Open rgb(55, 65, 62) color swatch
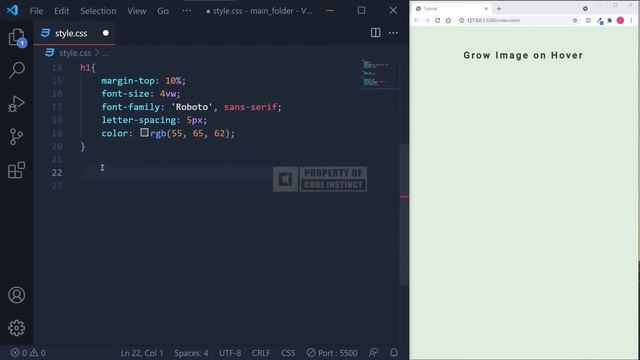Screen dimensions: 640x360 144,133
